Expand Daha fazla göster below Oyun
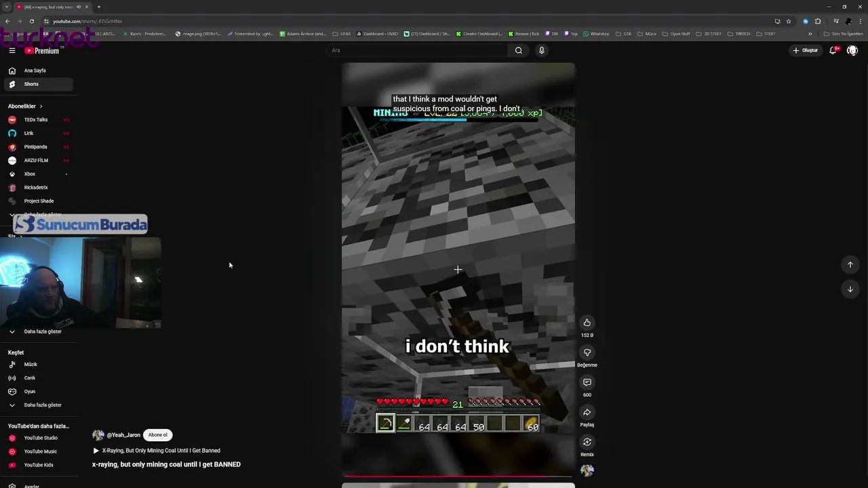This screenshot has height=488, width=868. [38, 405]
